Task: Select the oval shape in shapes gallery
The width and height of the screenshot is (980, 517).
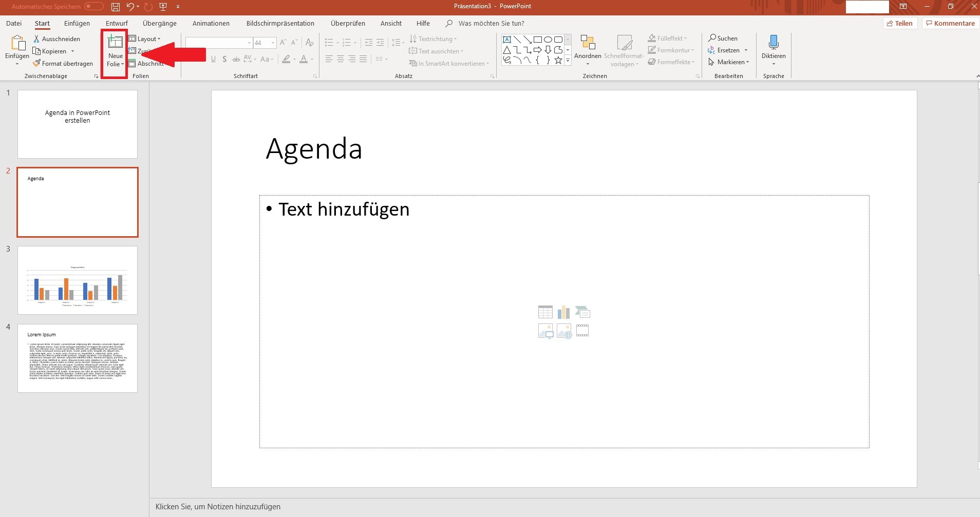Action: [548, 40]
